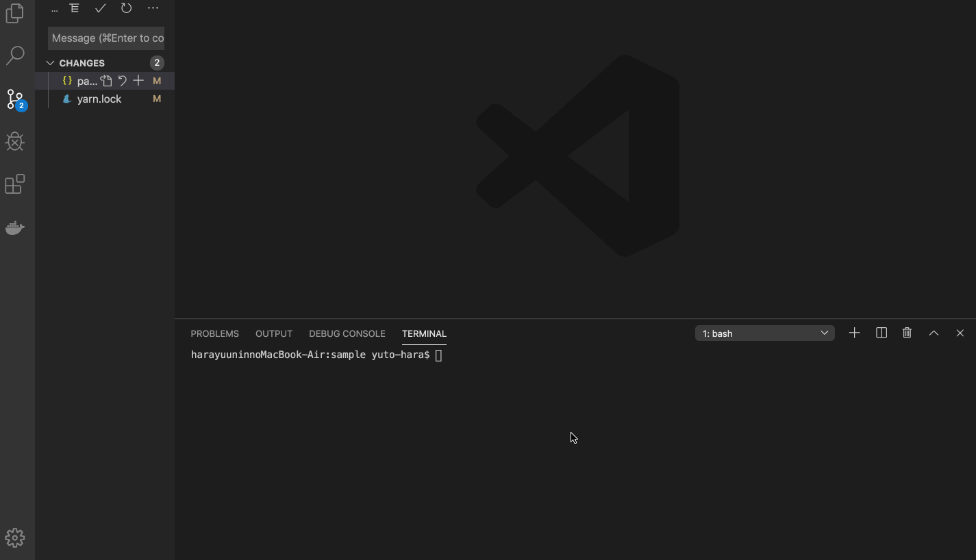Refresh source control with circular arrow icon
Screen dimensions: 976x560
[x=127, y=8]
